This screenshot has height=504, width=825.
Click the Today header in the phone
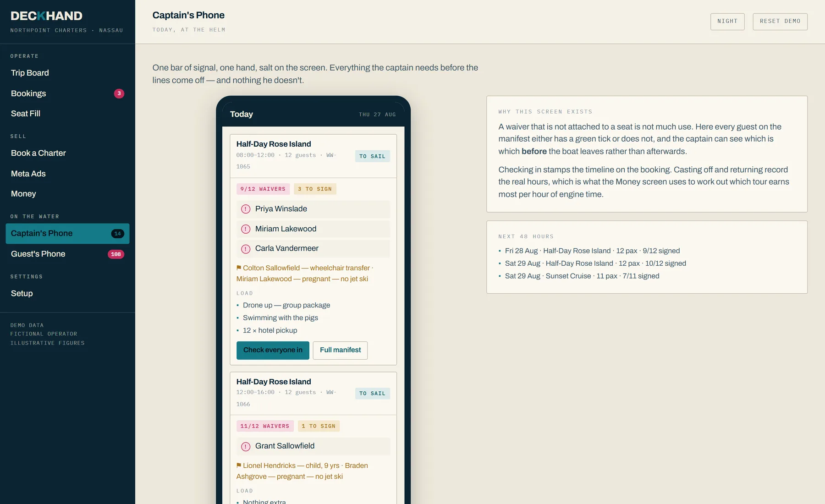tap(242, 114)
